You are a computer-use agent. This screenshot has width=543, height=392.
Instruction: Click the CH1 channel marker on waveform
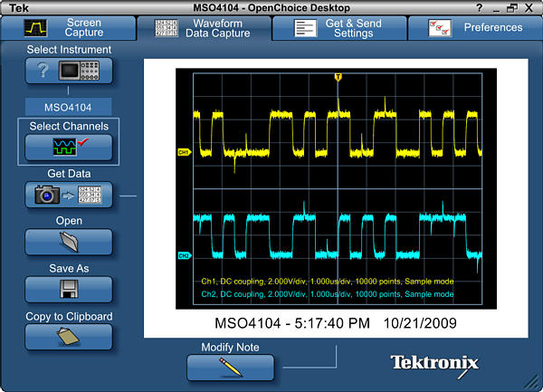click(x=185, y=152)
